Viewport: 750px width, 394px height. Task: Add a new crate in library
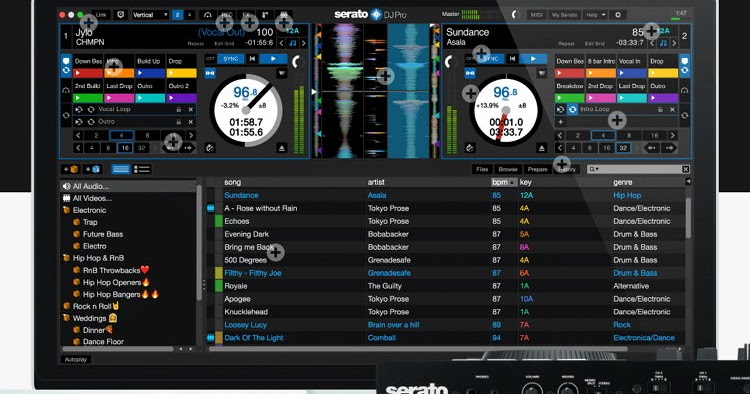click(71, 169)
